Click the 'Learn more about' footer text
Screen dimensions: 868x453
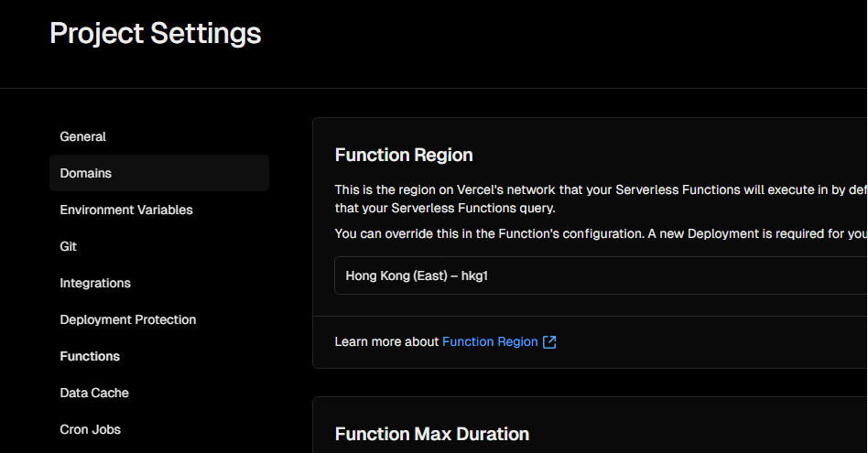click(x=387, y=342)
